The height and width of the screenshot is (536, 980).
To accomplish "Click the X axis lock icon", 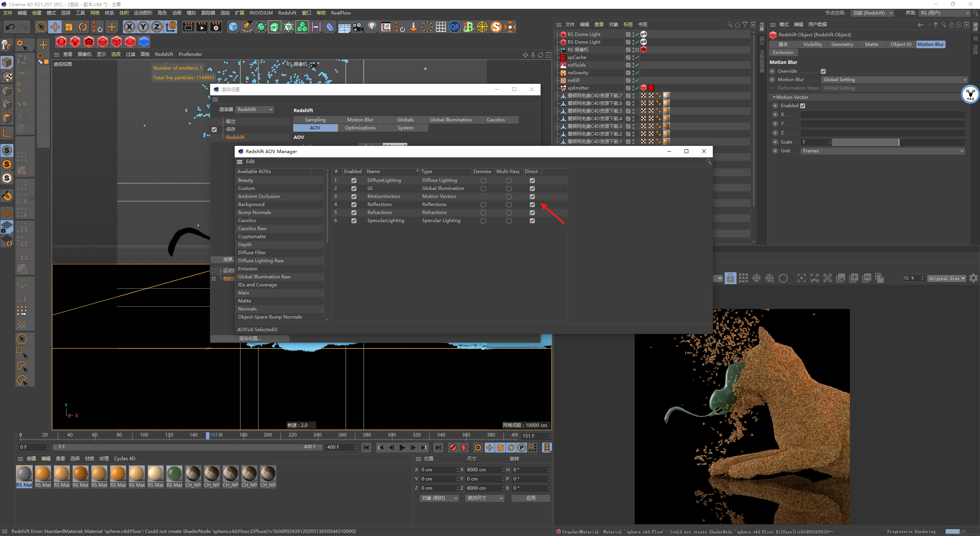I will click(129, 27).
